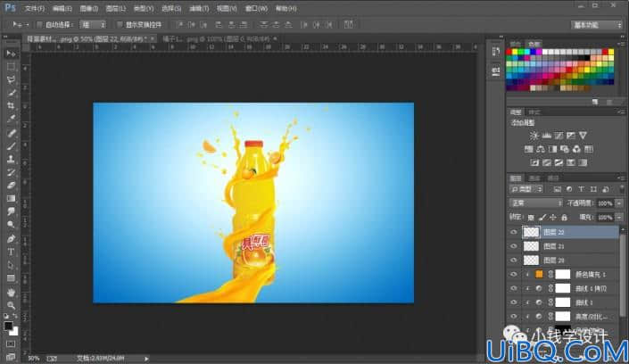The width and height of the screenshot is (629, 364).
Task: Click the lock-all padlock icon
Action: pos(564,218)
